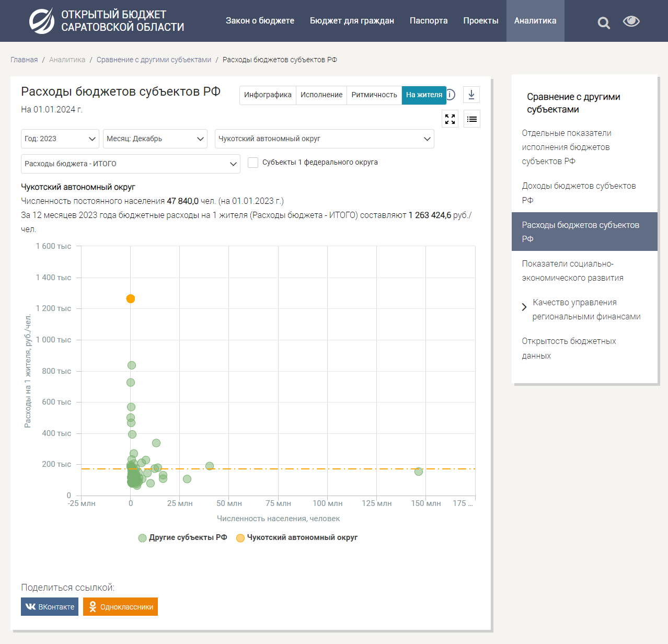Select the На жителя tab
Screen dimensions: 668x644
(x=424, y=95)
